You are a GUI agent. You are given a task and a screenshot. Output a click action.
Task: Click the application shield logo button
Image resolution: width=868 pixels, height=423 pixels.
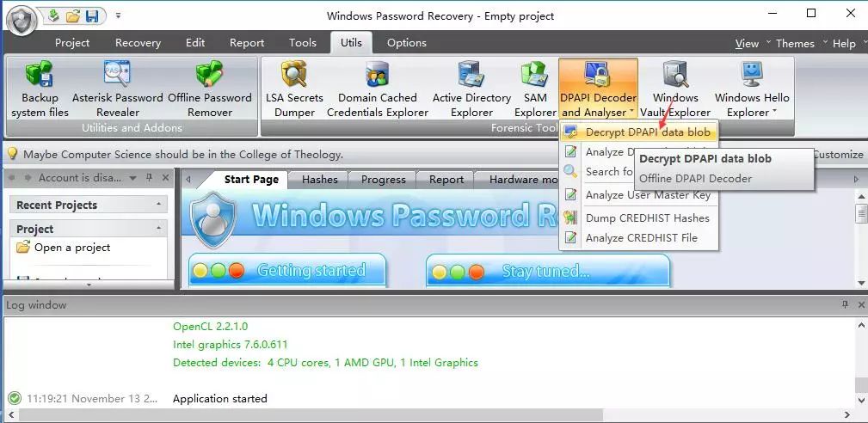(x=22, y=21)
